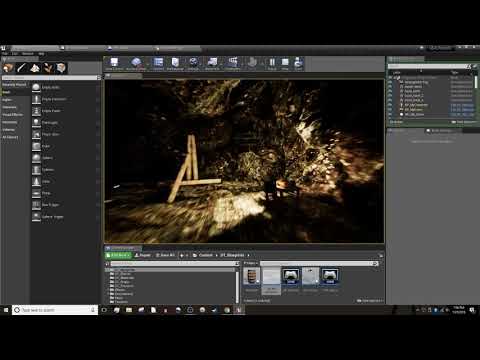Image resolution: width=480 pixels, height=360 pixels.
Task: Click Save All in Content Browser
Action: tap(165, 255)
